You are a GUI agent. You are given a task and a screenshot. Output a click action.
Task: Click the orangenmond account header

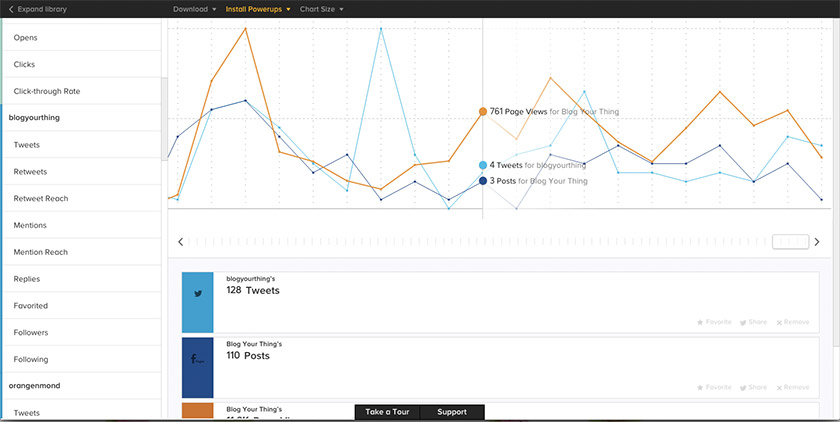point(82,386)
